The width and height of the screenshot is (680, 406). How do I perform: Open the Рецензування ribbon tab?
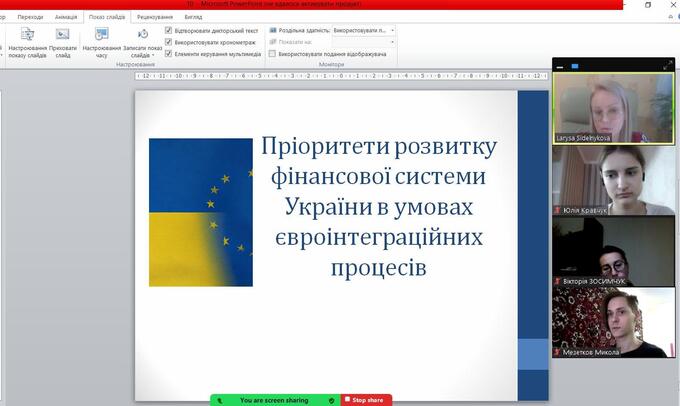pos(154,17)
